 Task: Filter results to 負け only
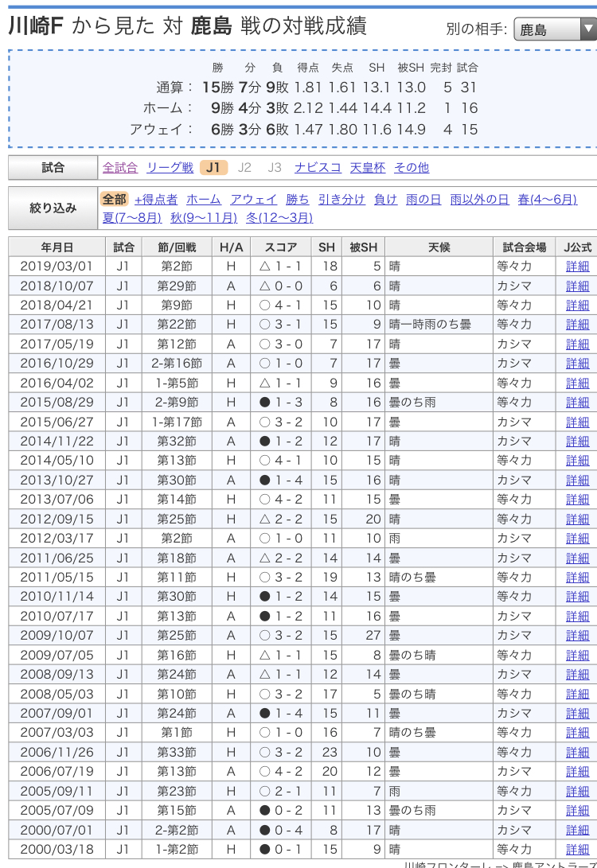click(385, 199)
